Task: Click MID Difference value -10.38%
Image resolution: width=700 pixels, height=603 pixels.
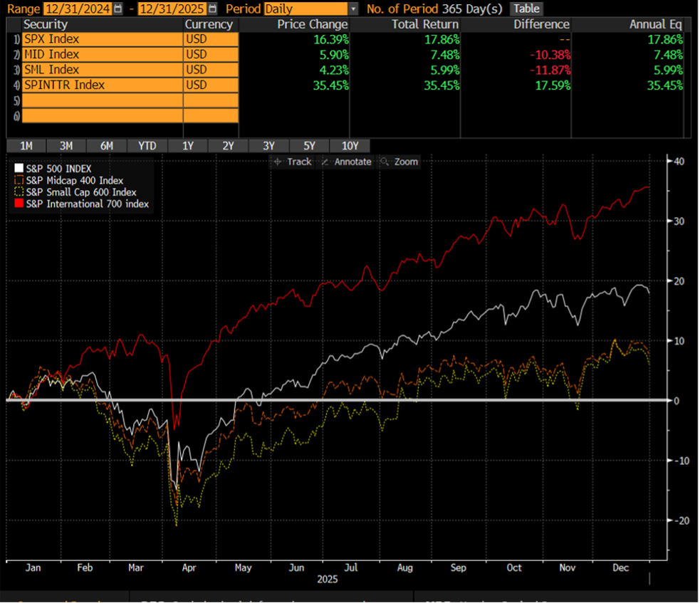Action: (x=550, y=55)
